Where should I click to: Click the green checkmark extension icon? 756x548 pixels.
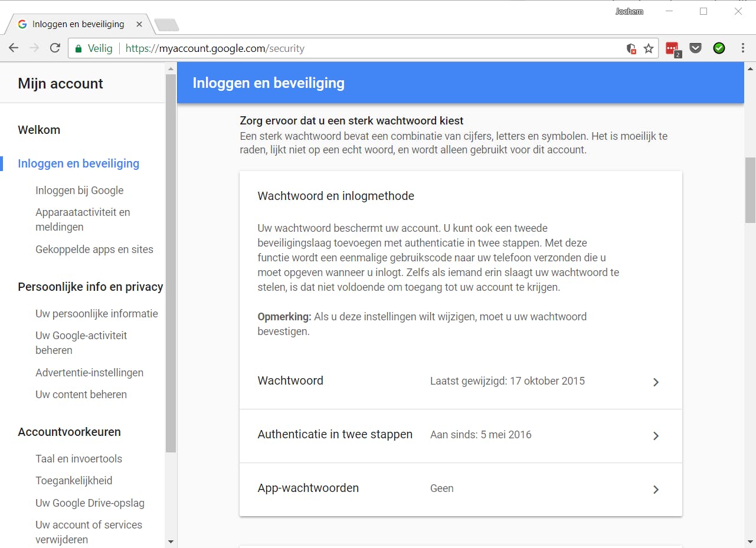(x=719, y=48)
